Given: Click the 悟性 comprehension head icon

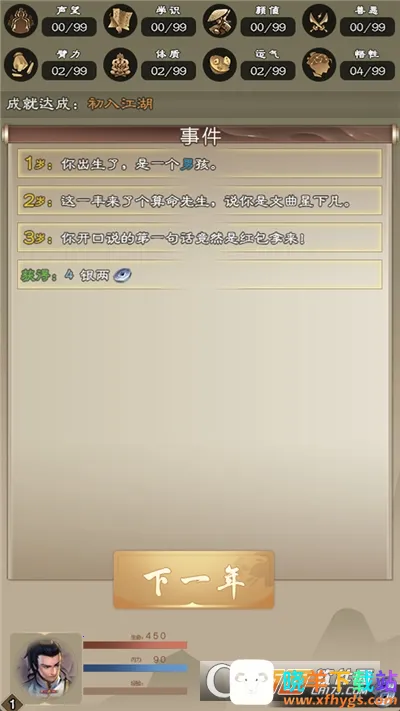Looking at the screenshot, I should (319, 64).
